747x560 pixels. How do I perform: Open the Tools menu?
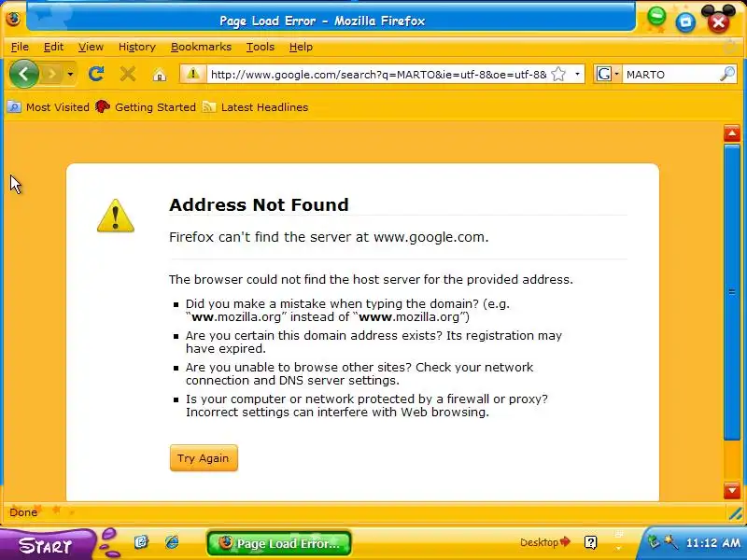(261, 47)
